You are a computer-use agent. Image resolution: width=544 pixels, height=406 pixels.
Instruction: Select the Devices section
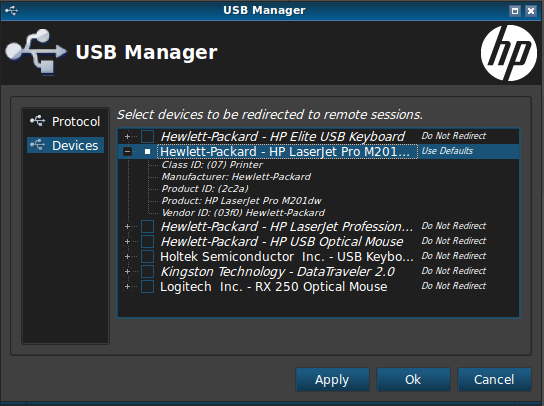(x=65, y=145)
